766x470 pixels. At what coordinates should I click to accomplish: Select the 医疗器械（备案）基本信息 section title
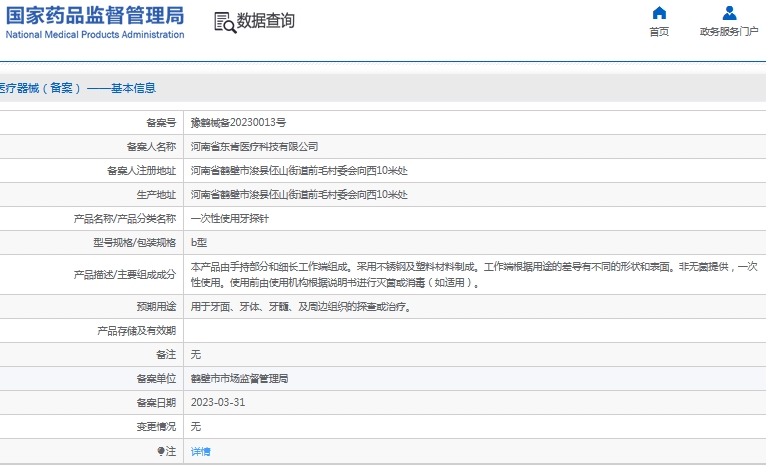[78, 88]
